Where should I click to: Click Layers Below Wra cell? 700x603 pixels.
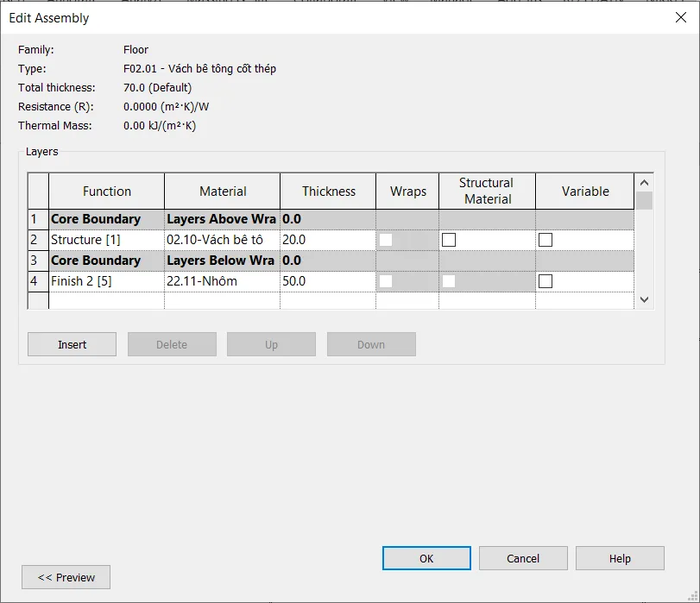click(x=222, y=261)
